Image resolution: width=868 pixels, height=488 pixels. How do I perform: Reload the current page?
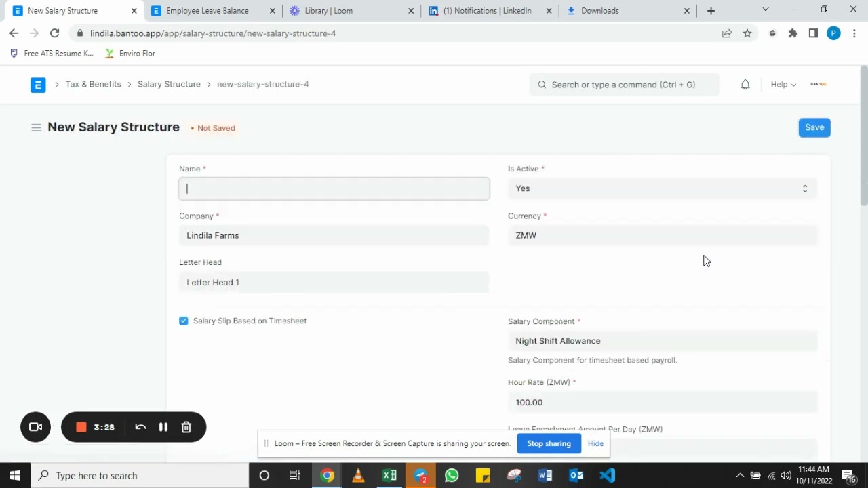[55, 33]
